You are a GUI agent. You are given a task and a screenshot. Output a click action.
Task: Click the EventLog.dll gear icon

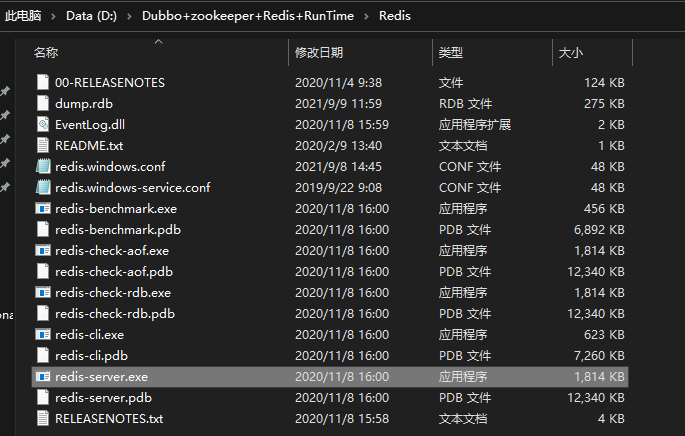click(x=43, y=125)
